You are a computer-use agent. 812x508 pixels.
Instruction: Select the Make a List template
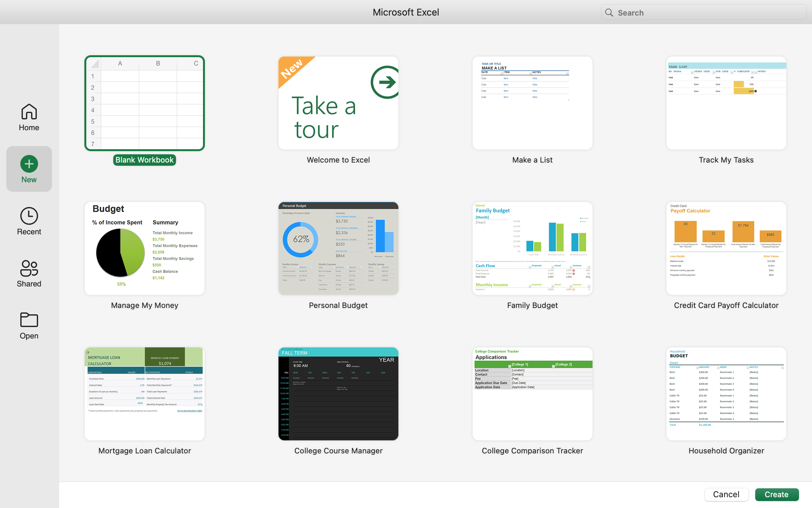(532, 103)
